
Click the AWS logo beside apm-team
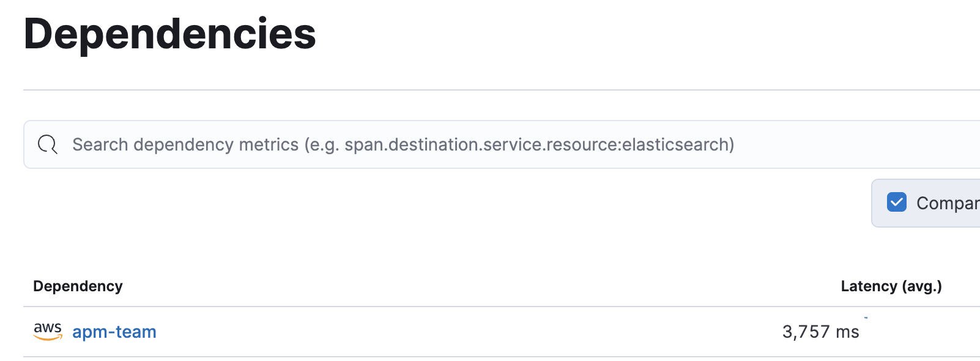click(x=48, y=332)
